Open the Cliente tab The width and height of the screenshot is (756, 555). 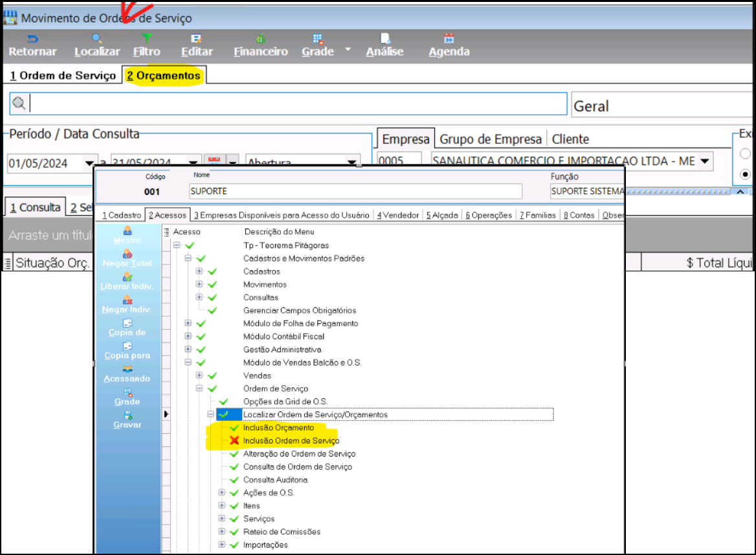click(x=570, y=139)
